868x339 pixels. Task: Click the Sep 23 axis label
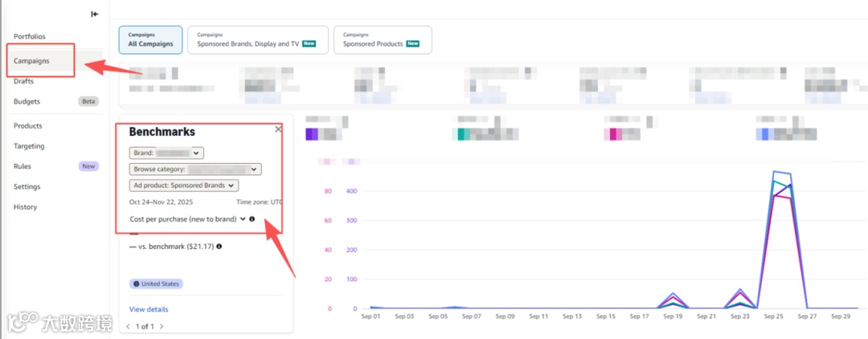click(739, 317)
